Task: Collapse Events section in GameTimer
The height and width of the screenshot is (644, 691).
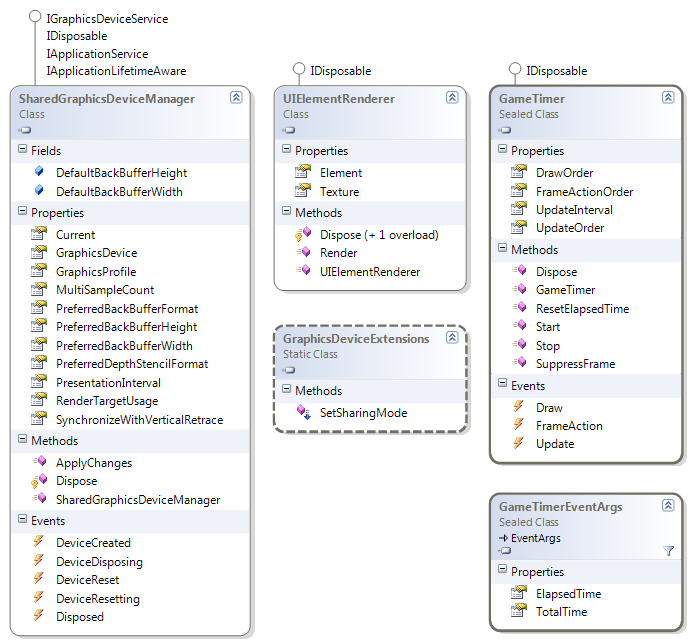Action: tap(502, 383)
